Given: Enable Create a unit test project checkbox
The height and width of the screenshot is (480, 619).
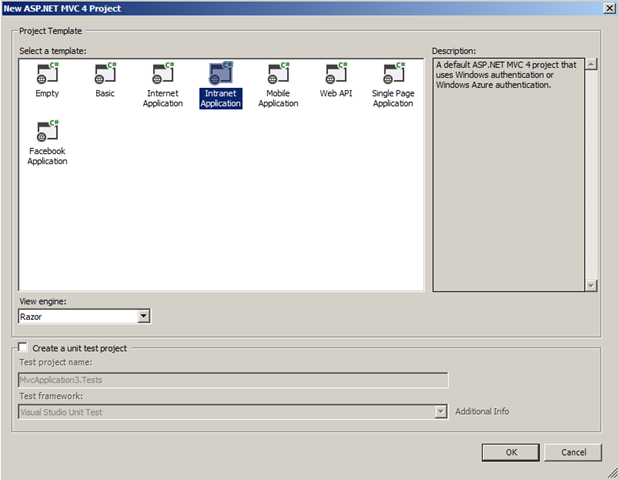Looking at the screenshot, I should (x=23, y=347).
